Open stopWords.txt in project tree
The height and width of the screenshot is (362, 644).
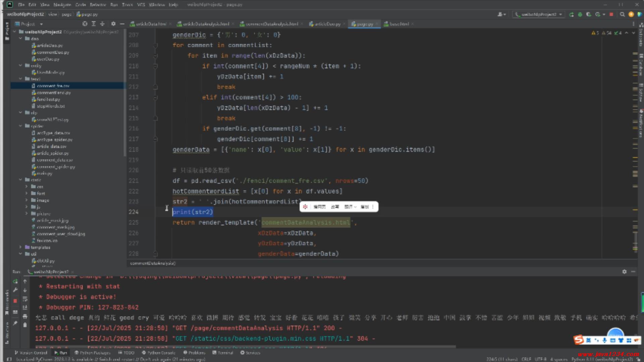[51, 106]
